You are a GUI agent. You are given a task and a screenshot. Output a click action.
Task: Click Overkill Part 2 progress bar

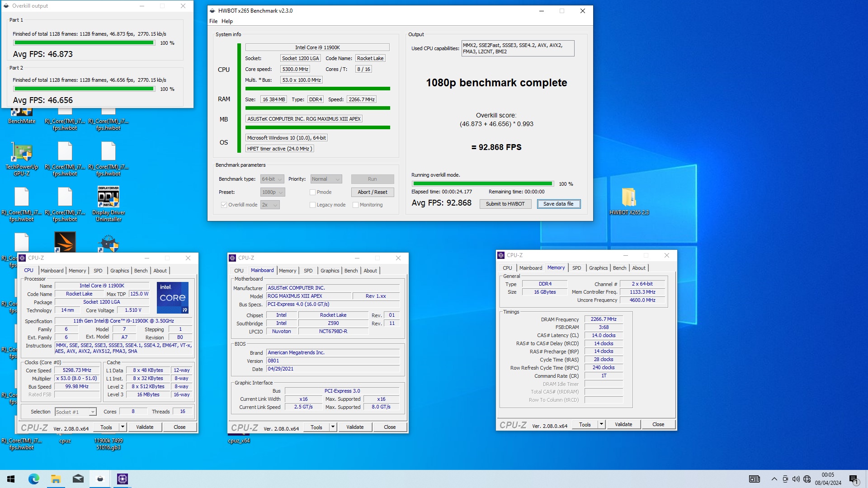(84, 89)
